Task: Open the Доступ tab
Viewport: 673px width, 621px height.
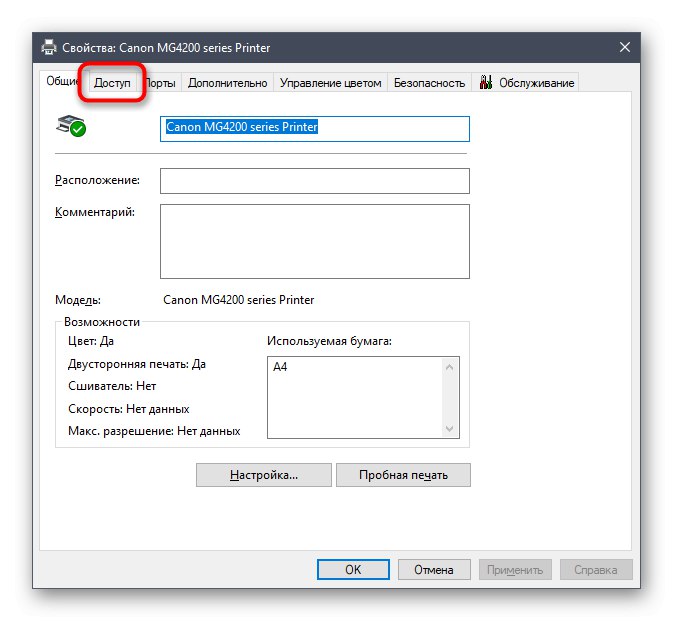Action: (x=112, y=83)
